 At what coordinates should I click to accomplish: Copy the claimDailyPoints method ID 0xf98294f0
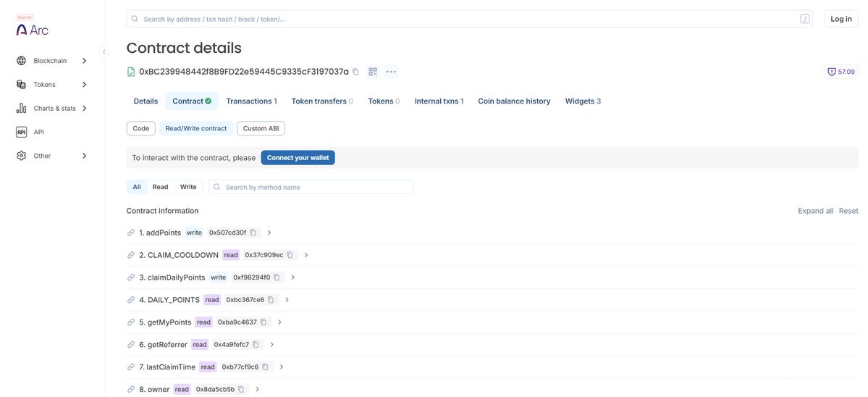[x=277, y=277]
